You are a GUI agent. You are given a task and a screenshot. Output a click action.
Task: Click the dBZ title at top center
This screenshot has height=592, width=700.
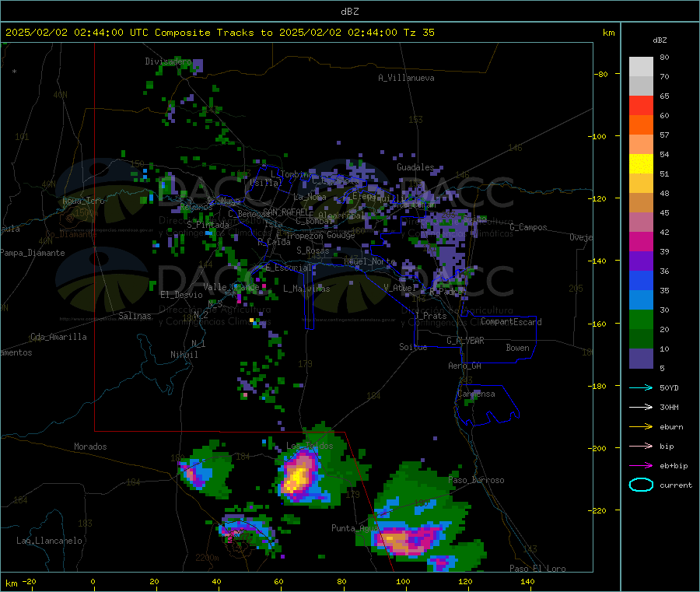pyautogui.click(x=349, y=12)
